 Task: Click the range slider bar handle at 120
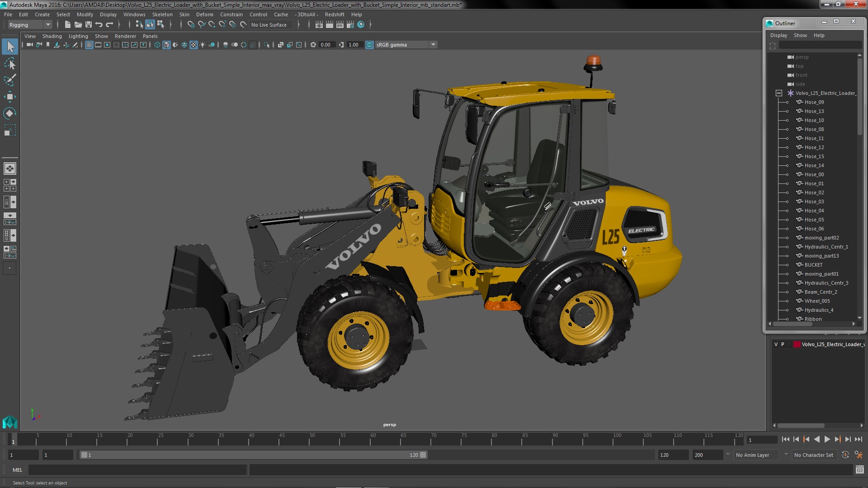click(423, 455)
